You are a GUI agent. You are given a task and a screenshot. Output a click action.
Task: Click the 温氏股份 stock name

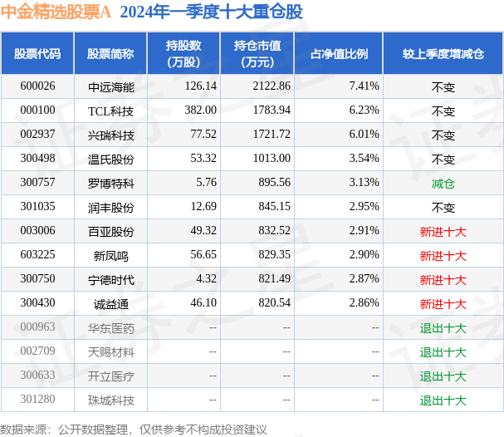111,160
